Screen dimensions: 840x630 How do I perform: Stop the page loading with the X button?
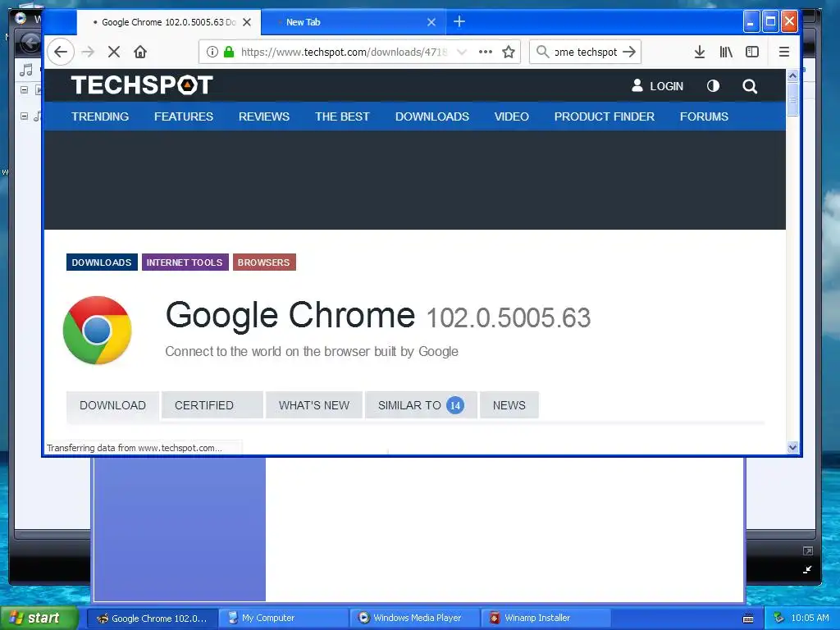point(113,52)
